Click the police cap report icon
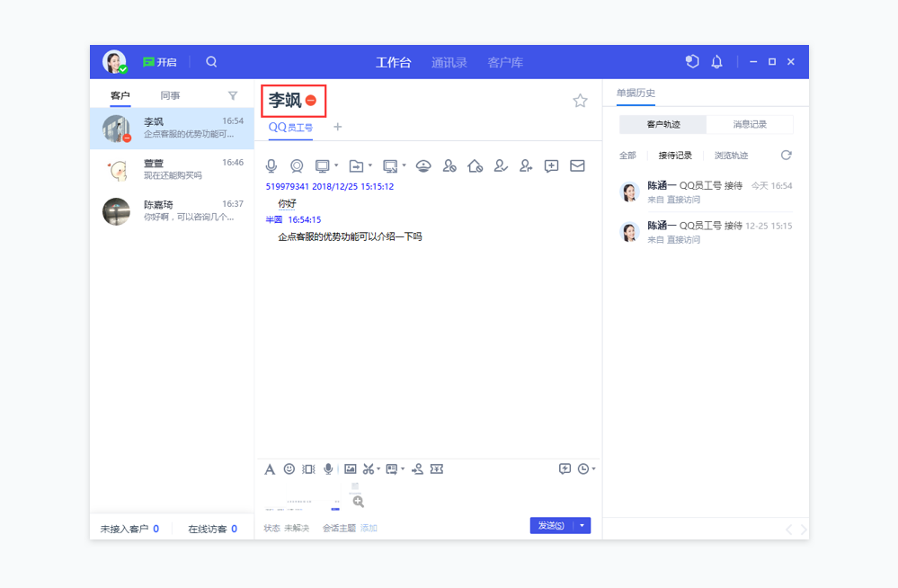 point(423,166)
